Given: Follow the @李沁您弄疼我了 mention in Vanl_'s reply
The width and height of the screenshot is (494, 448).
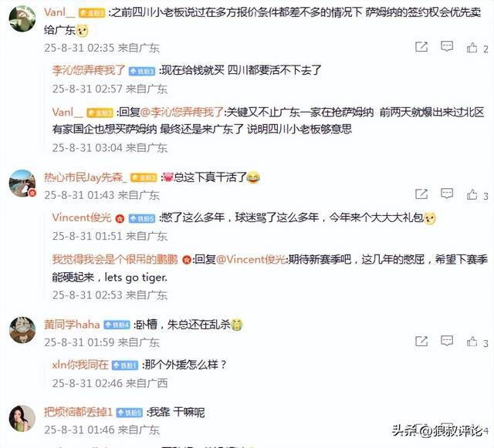Looking at the screenshot, I should tap(182, 112).
